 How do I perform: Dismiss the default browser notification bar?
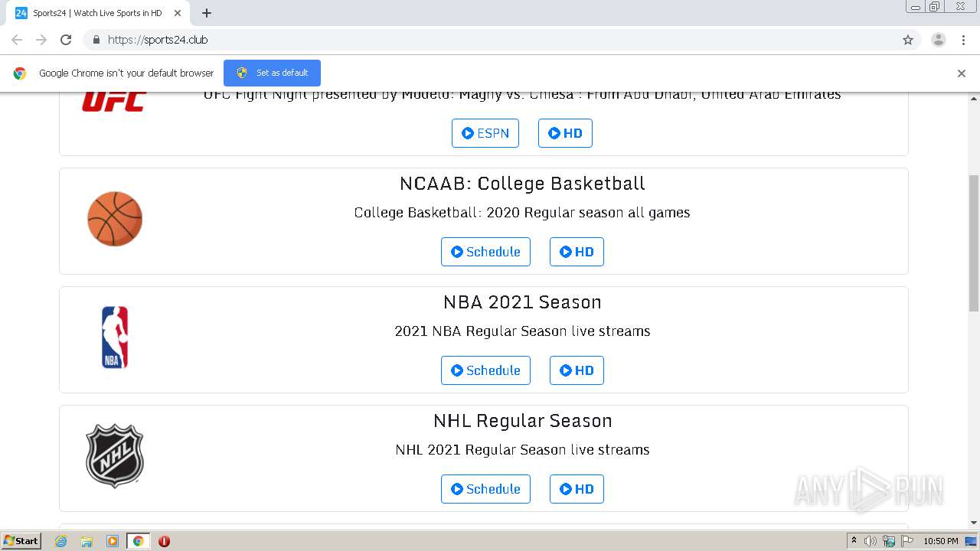pyautogui.click(x=962, y=73)
